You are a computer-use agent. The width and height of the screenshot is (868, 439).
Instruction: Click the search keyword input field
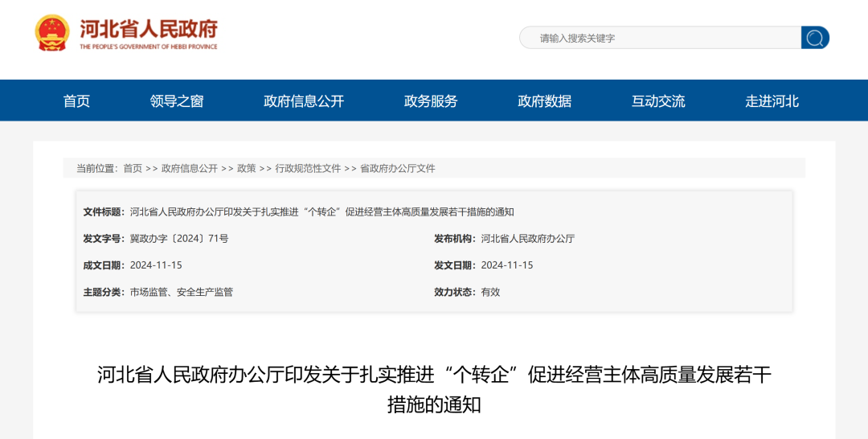click(x=661, y=38)
